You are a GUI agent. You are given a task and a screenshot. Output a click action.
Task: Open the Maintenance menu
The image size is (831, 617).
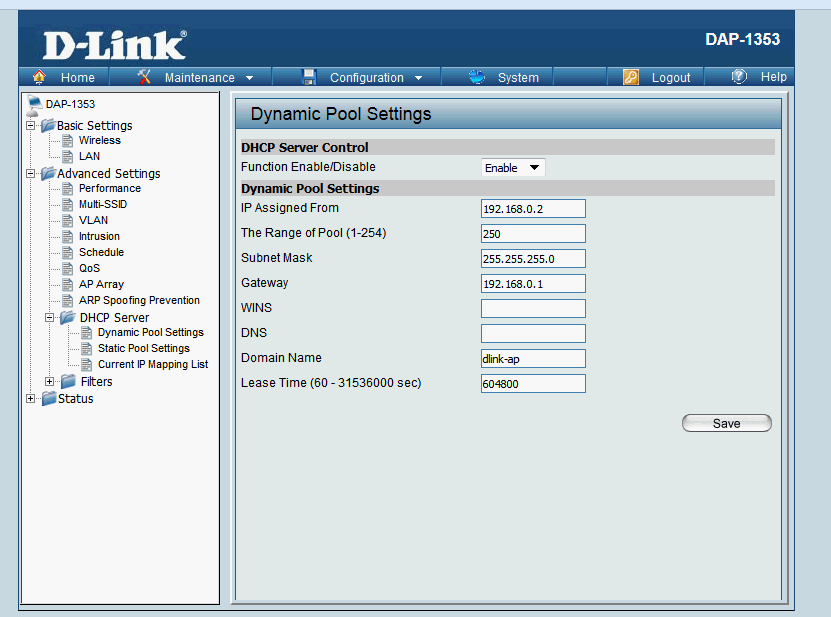coord(199,77)
